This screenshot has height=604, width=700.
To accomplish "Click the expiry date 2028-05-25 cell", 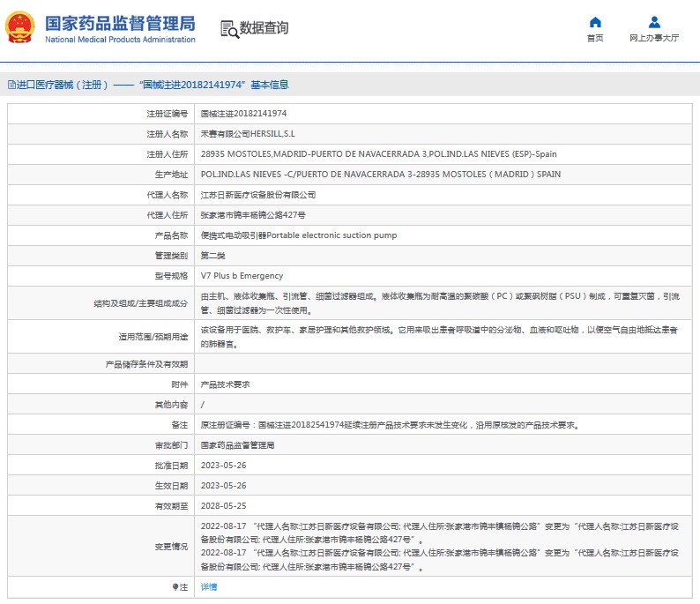I will 223,506.
